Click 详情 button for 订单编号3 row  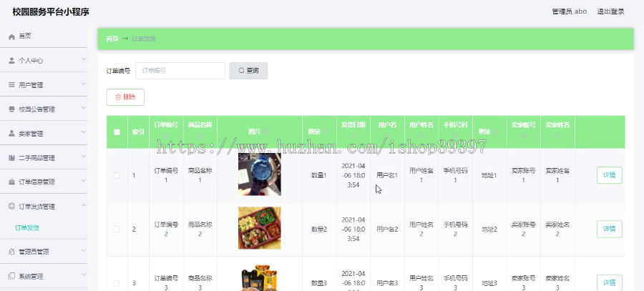[609, 283]
